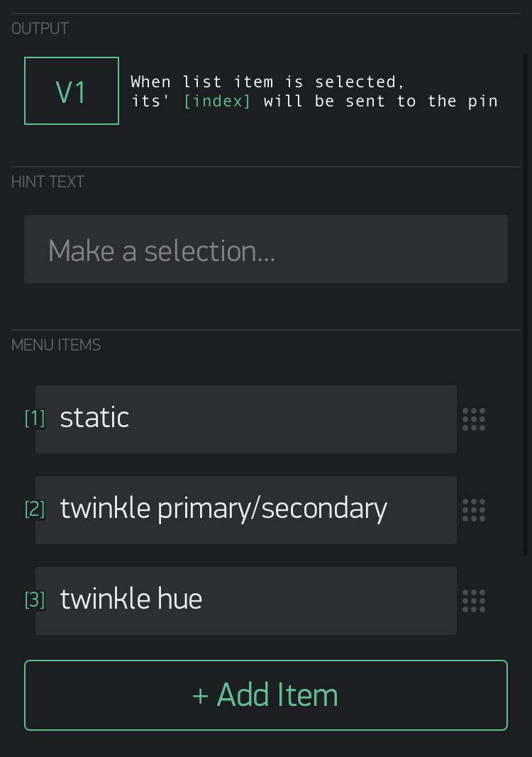Select the OUTPUT section label
The height and width of the screenshot is (757, 532).
pos(40,29)
